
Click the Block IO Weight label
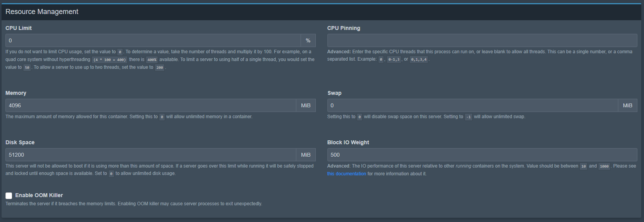point(348,142)
